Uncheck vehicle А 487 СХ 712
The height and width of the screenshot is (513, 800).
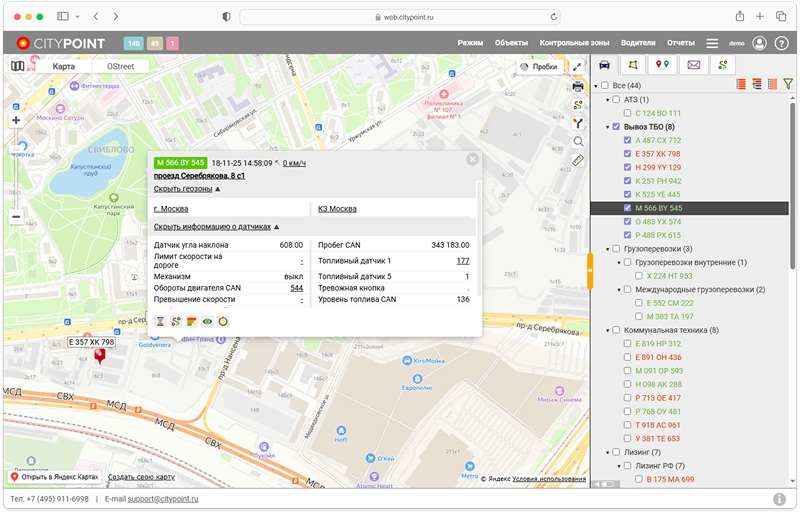[627, 140]
